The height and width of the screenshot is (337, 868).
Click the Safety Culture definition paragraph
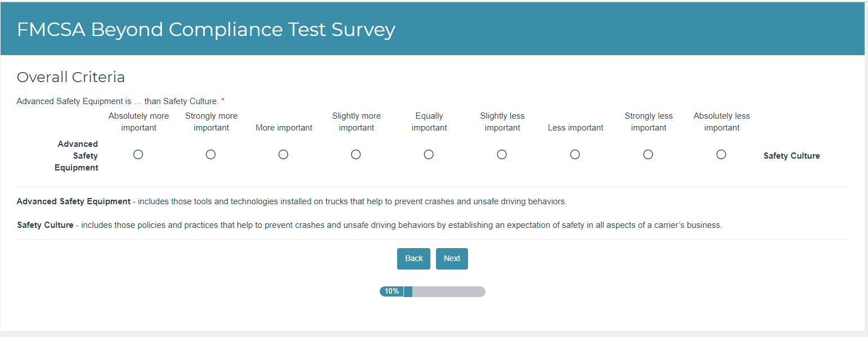coord(369,225)
